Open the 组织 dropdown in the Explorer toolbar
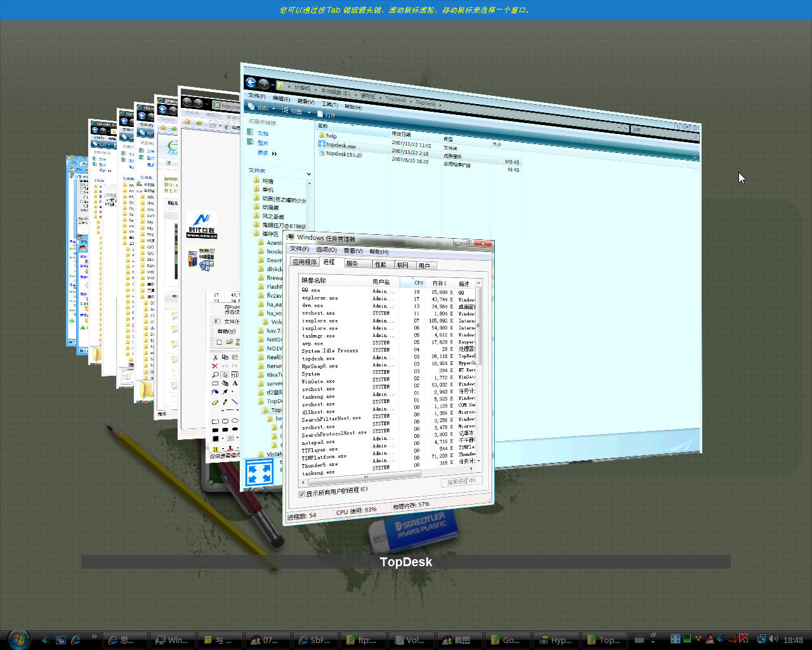Viewport: 812px width, 650px height. point(263,107)
